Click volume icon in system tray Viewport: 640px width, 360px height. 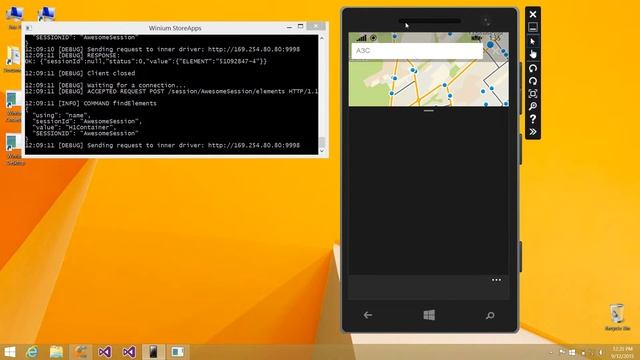pos(600,352)
